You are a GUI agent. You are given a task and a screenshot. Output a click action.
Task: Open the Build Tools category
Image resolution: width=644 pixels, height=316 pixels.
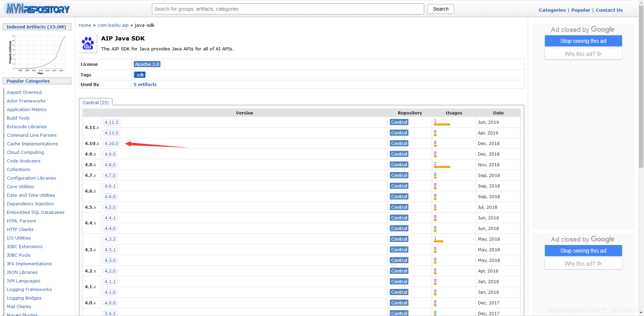point(18,118)
